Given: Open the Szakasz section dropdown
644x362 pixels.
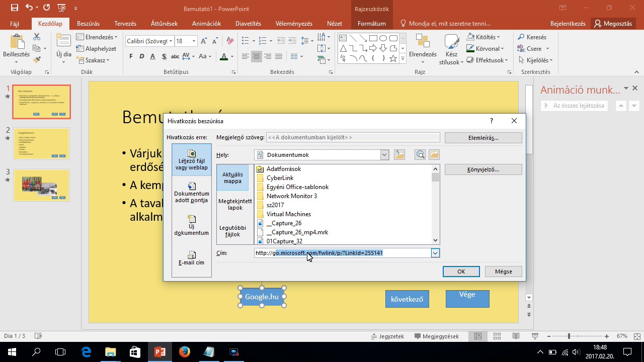Looking at the screenshot, I should pos(93,60).
